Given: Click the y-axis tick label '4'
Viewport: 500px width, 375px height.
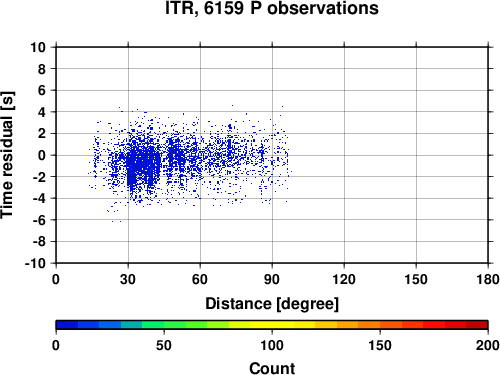Looking at the screenshot, I should (42, 112).
